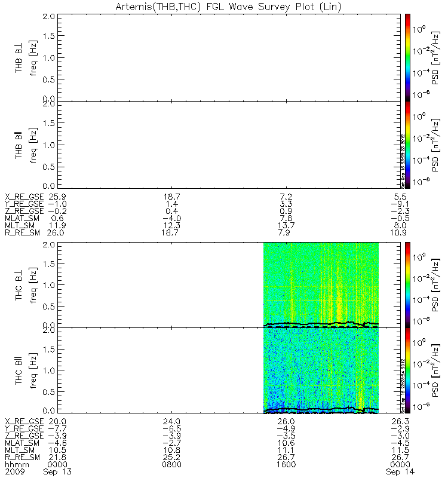Click the bottom THC B-parallel PSD color bar
Image resolution: width=448 pixels, height=478 pixels.
coord(407,370)
